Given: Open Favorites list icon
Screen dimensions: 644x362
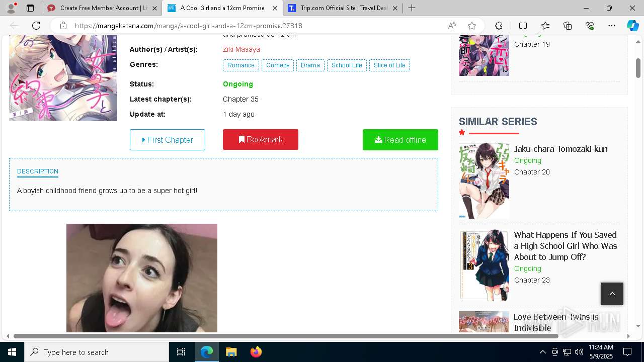Looking at the screenshot, I should pos(545,26).
